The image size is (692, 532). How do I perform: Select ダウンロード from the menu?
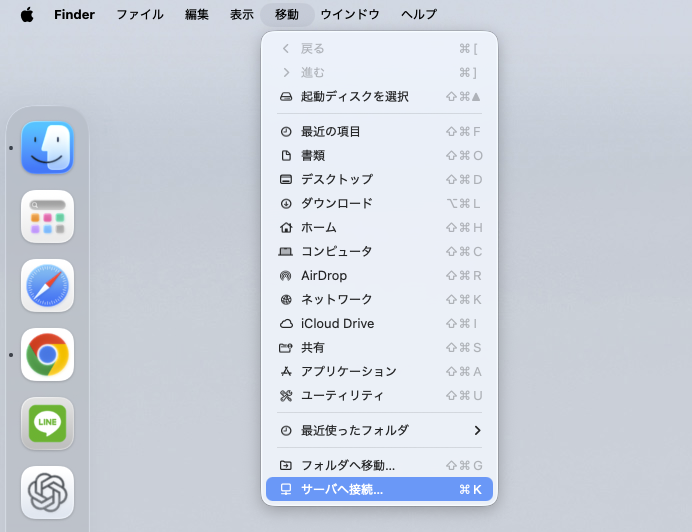coord(336,203)
